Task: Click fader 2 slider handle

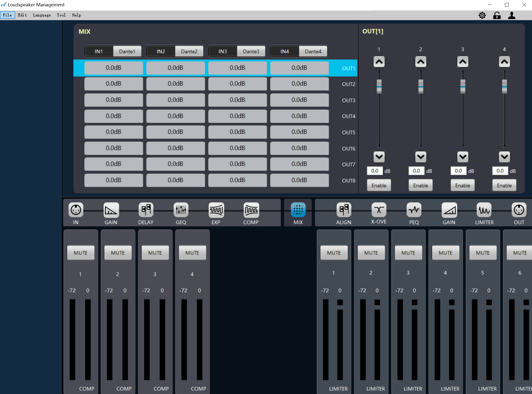Action: tap(421, 86)
